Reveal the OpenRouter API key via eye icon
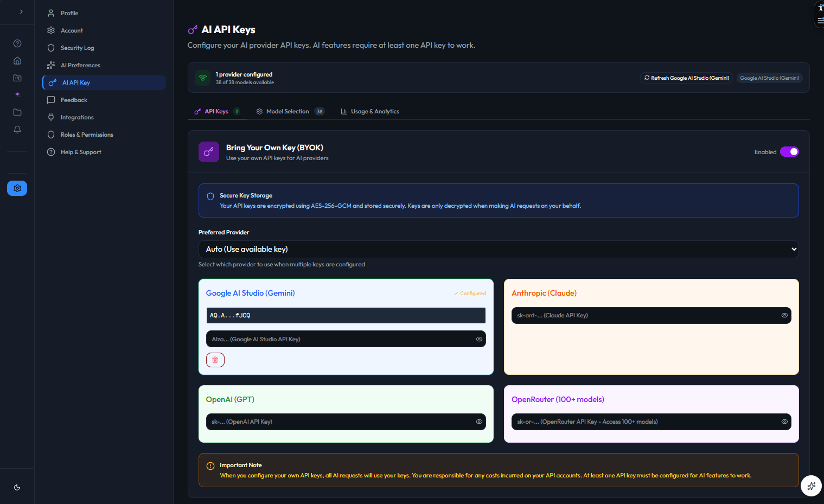The width and height of the screenshot is (824, 504). click(x=784, y=422)
